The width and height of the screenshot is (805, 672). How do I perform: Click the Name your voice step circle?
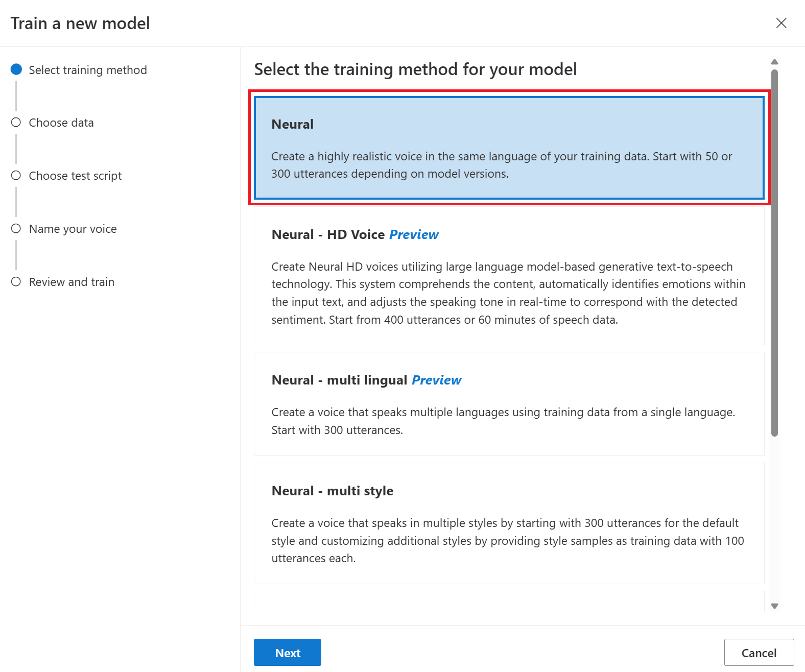click(x=16, y=229)
